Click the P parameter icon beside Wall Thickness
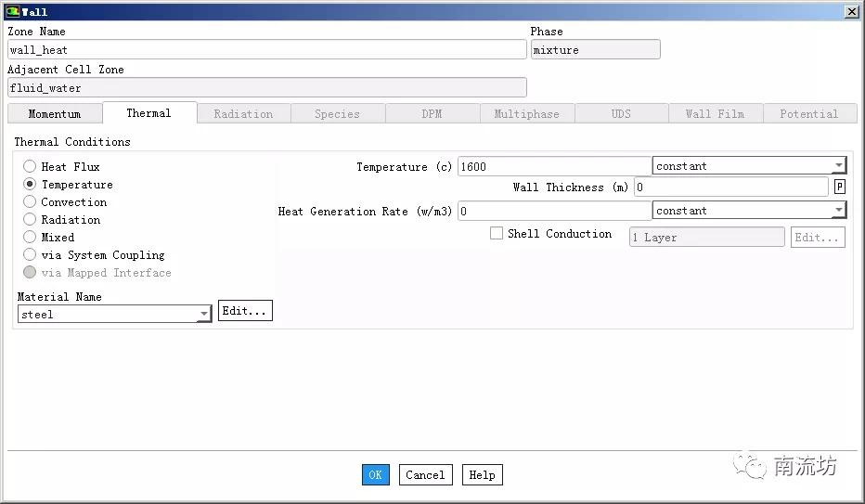865x504 pixels. tap(840, 187)
